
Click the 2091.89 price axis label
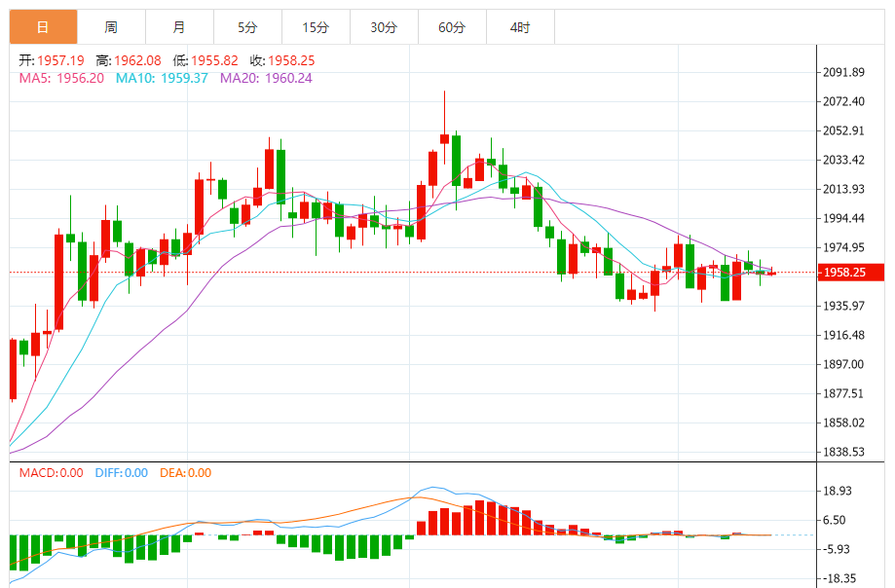tap(843, 72)
